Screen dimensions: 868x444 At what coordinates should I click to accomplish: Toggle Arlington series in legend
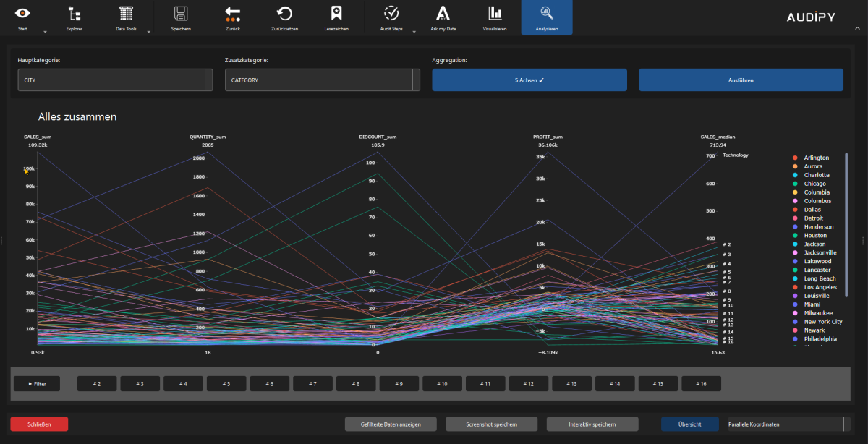[x=816, y=158]
